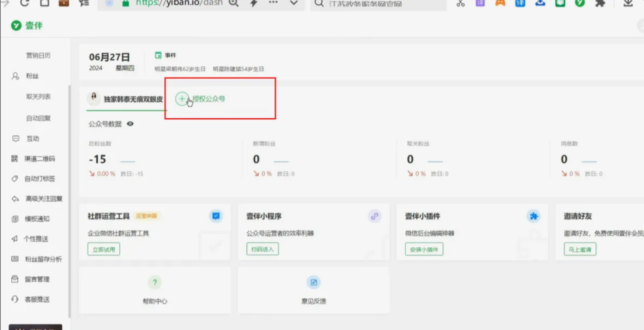644x330 pixels.
Task: Click the 个性推送 paper plane icon
Action: tap(15, 239)
